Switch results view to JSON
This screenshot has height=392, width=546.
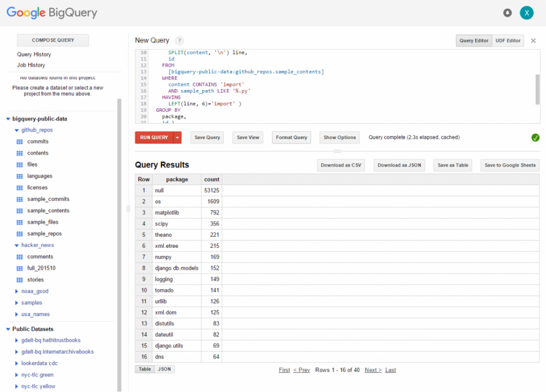click(164, 369)
